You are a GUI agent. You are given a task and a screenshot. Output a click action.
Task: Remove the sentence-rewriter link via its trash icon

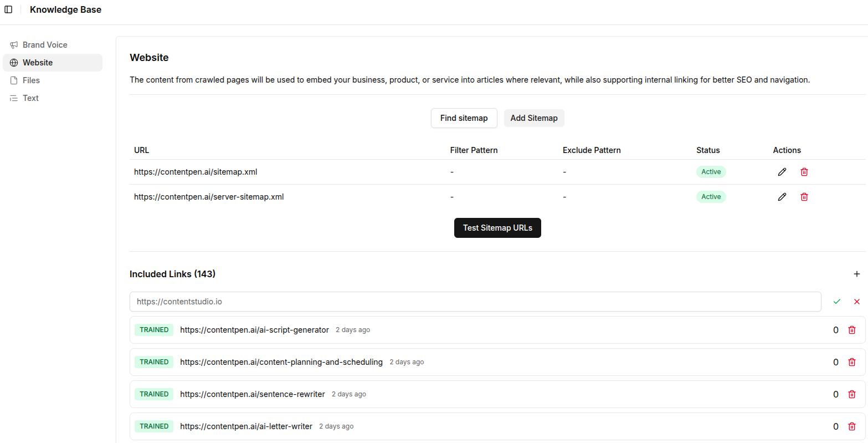pos(852,394)
